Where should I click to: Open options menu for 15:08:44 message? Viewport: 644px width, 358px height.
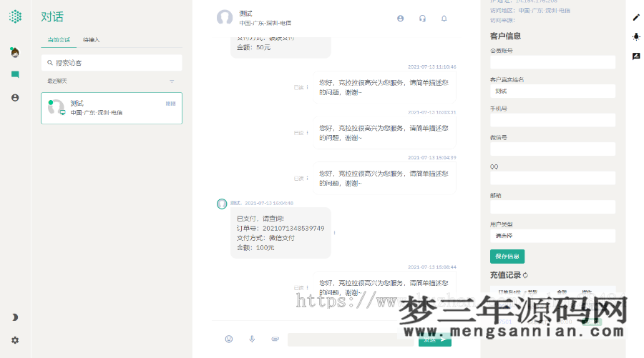307,287
